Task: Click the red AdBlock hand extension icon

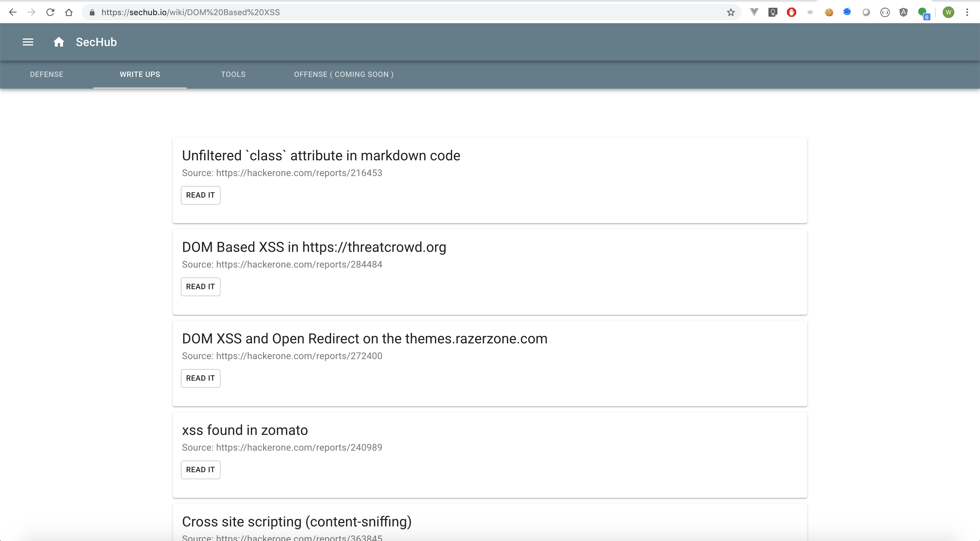Action: click(x=791, y=13)
